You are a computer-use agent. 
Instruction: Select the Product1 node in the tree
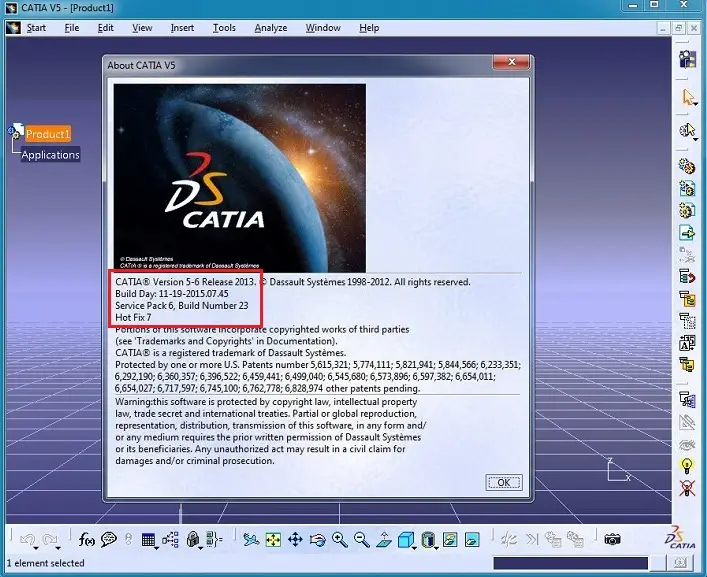click(x=48, y=134)
